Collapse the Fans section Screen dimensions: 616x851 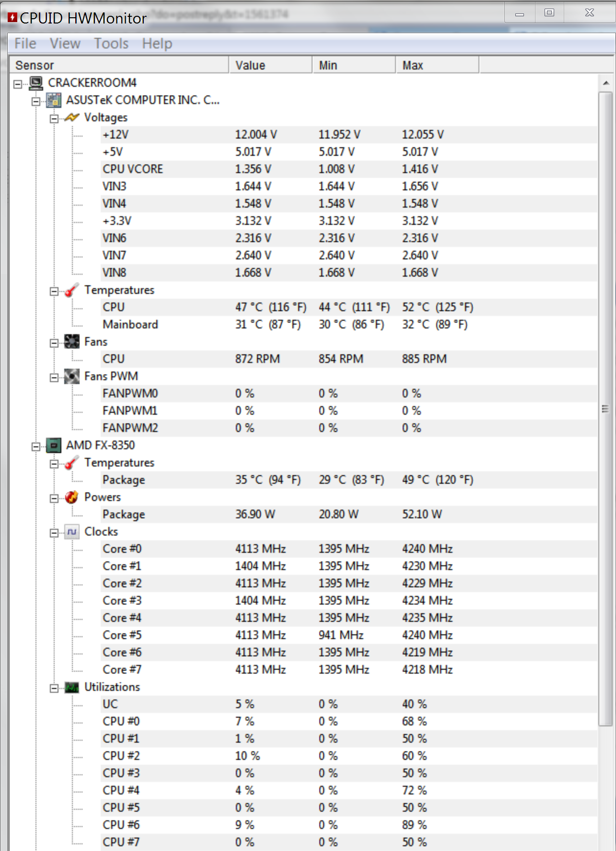[x=54, y=343]
